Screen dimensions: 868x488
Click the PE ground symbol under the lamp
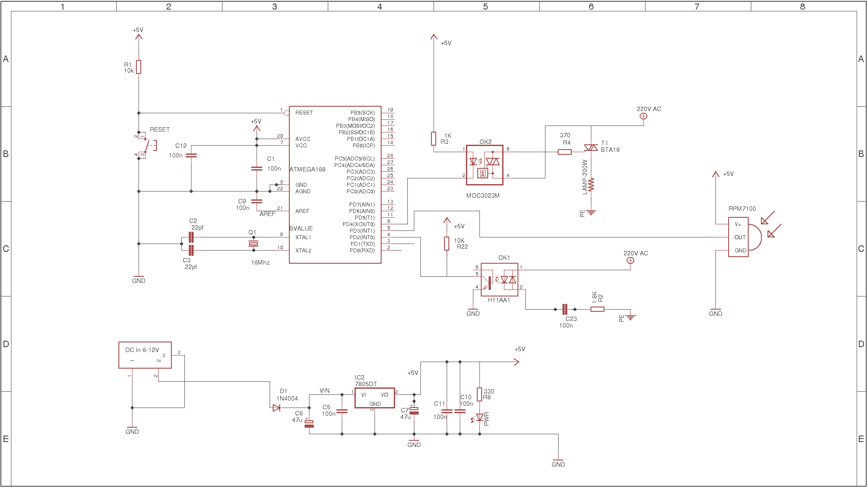click(591, 213)
